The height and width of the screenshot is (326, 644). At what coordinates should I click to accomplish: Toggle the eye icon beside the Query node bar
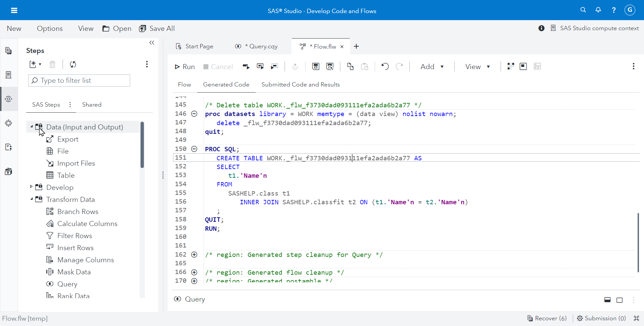177,299
